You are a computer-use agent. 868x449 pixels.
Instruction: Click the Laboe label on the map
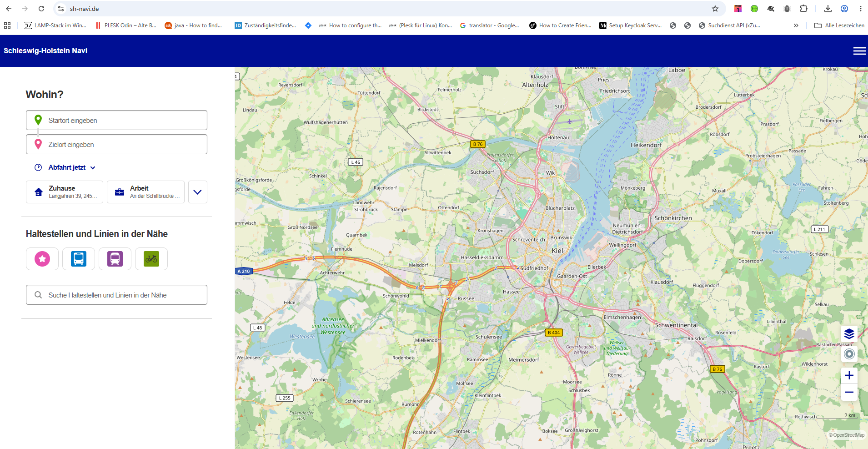coord(677,70)
